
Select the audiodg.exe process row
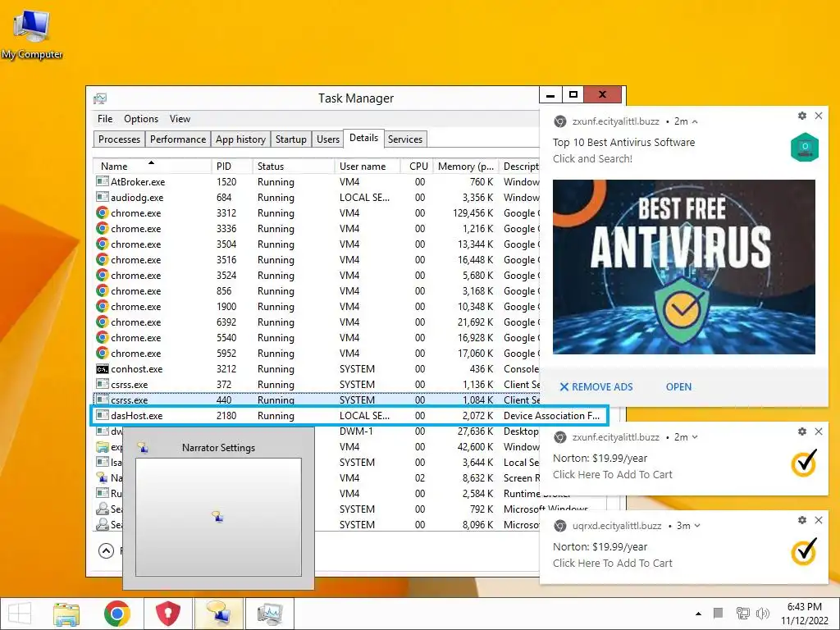tap(317, 198)
